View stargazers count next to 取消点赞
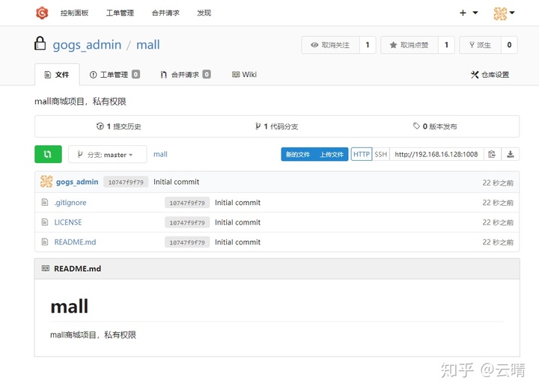 coord(446,45)
